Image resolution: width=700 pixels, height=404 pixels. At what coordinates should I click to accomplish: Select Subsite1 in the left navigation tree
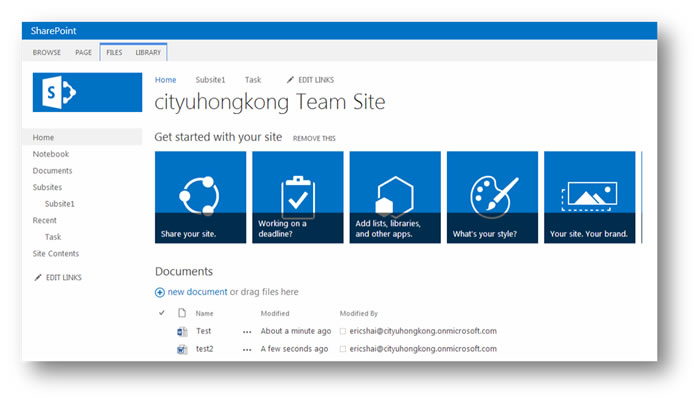60,203
